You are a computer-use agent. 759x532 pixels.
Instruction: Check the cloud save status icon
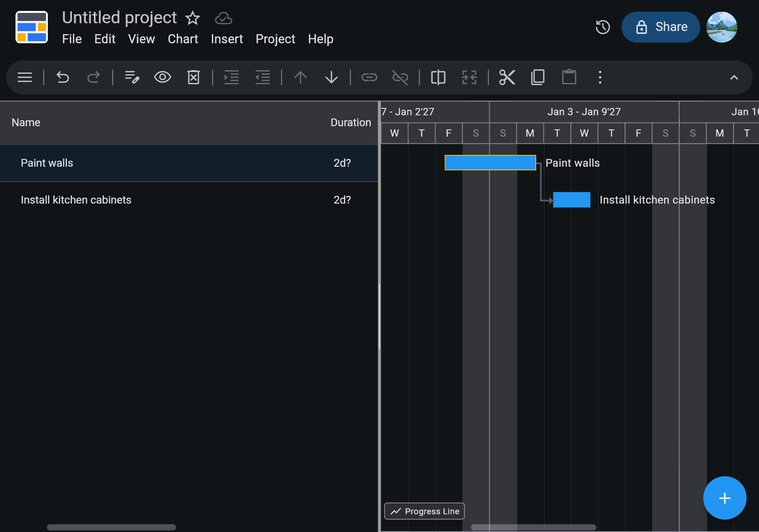(x=224, y=18)
